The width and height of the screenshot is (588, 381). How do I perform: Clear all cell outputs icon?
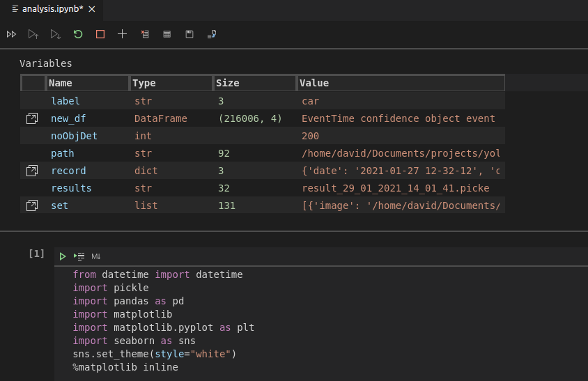point(144,33)
